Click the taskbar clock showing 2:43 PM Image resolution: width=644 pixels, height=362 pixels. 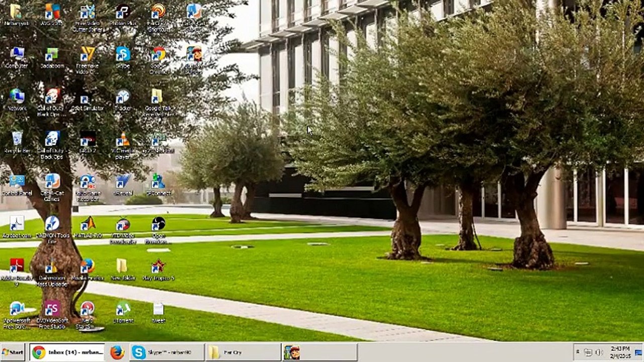click(x=620, y=352)
